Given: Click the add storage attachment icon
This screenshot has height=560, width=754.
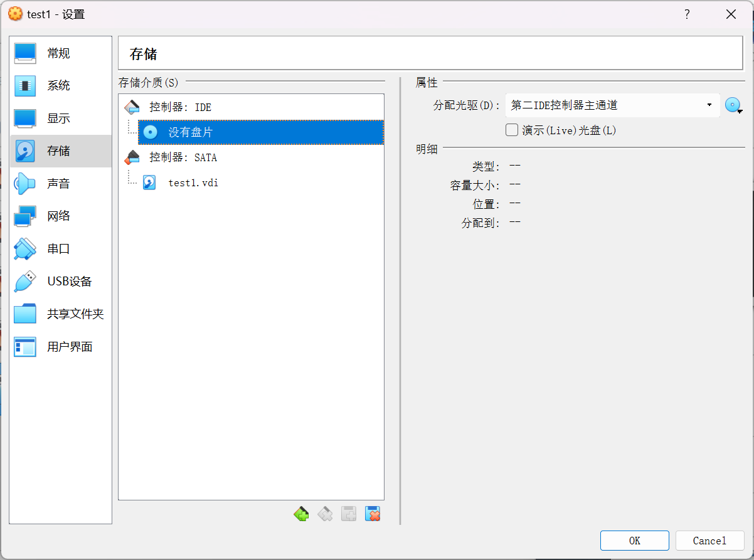Looking at the screenshot, I should [x=349, y=515].
